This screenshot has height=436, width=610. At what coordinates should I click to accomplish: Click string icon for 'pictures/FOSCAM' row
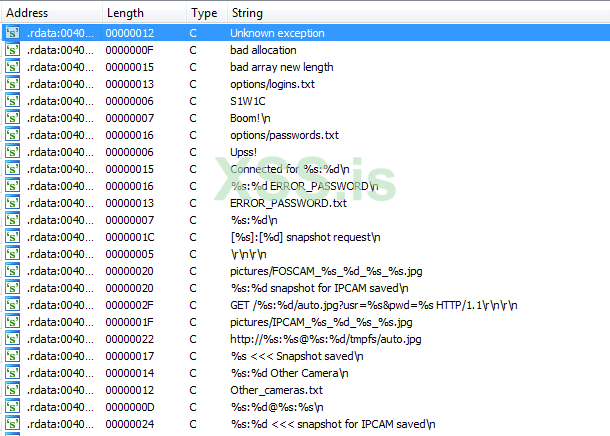[x=12, y=271]
